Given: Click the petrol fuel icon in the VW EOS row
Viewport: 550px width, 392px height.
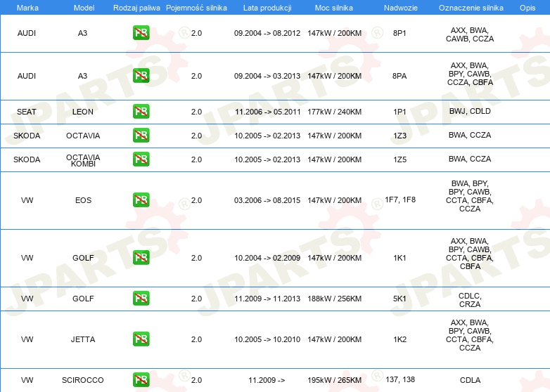Looking at the screenshot, I should (141, 200).
